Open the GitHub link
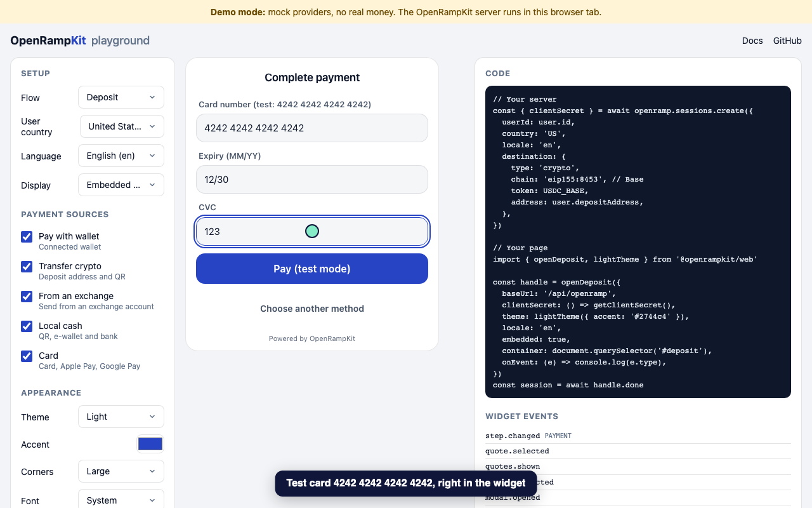The image size is (812, 508). [x=787, y=41]
